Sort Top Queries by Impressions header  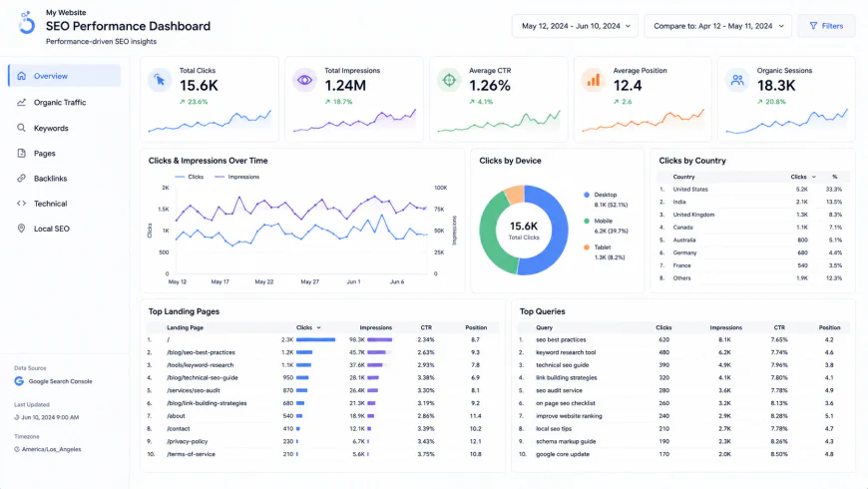(x=725, y=328)
